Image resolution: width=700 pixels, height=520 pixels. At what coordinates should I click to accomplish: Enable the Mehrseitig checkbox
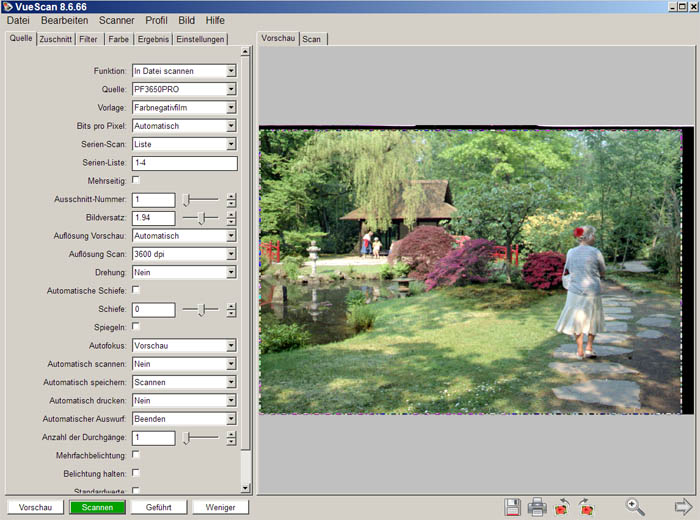pyautogui.click(x=136, y=180)
